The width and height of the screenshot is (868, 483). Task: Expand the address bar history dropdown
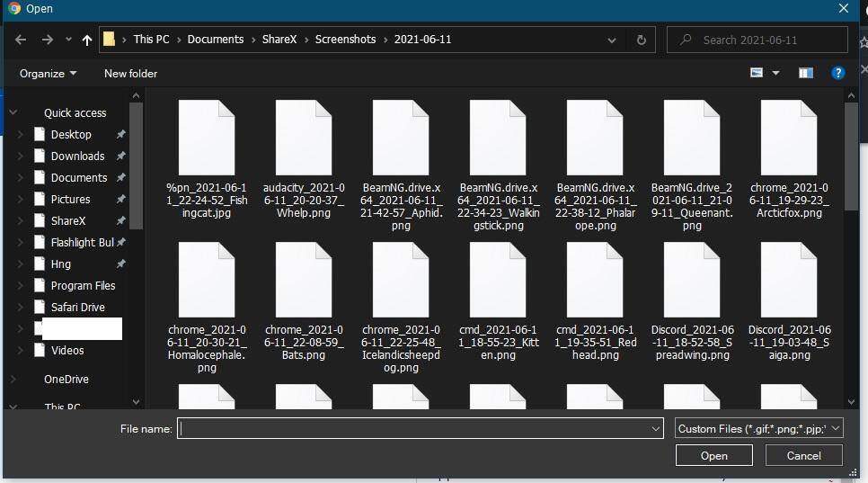[612, 40]
